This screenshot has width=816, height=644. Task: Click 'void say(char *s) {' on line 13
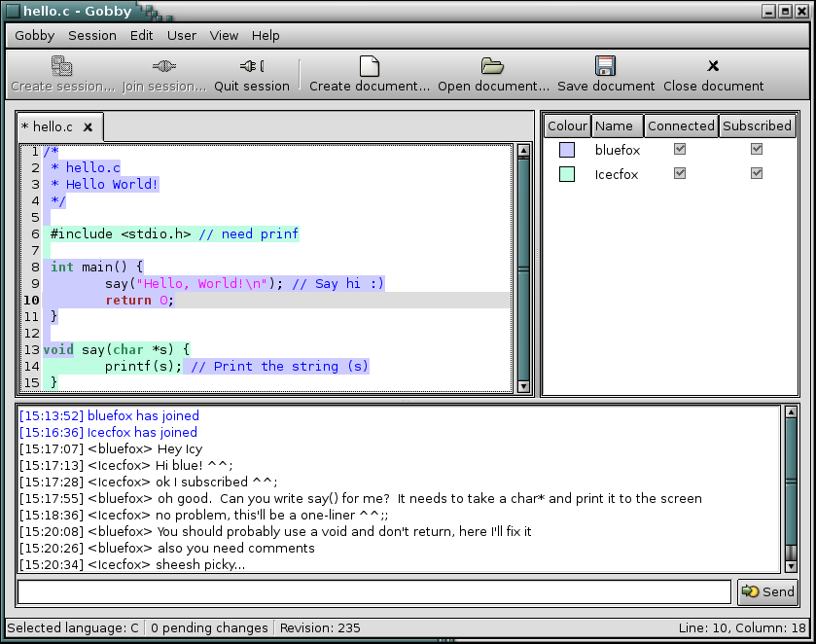coord(117,350)
